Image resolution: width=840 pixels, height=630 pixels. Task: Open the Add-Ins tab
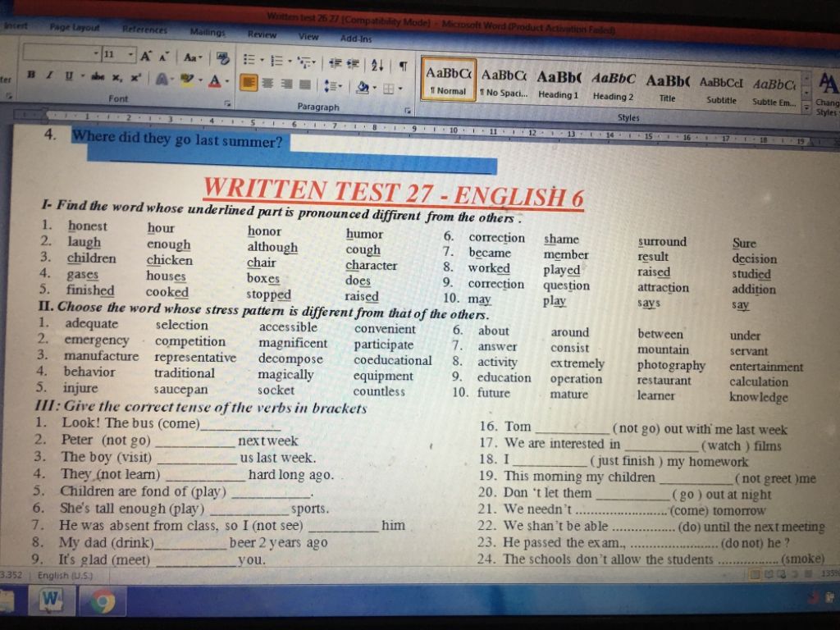pos(356,38)
